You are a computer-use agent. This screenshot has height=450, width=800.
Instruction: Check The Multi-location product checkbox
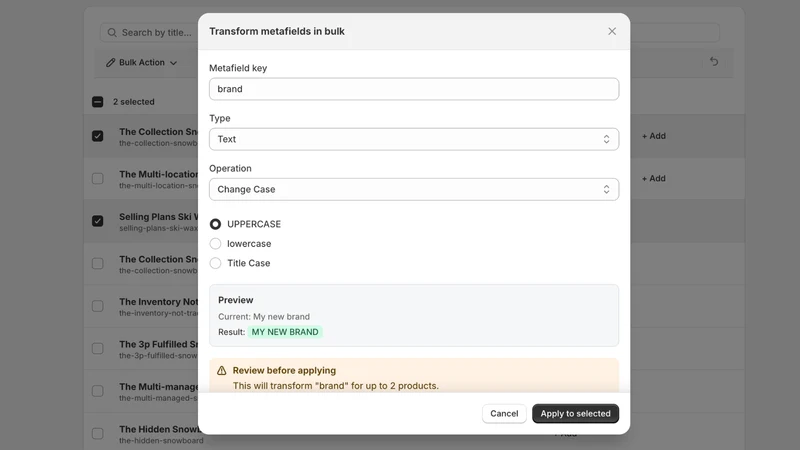[x=97, y=179]
